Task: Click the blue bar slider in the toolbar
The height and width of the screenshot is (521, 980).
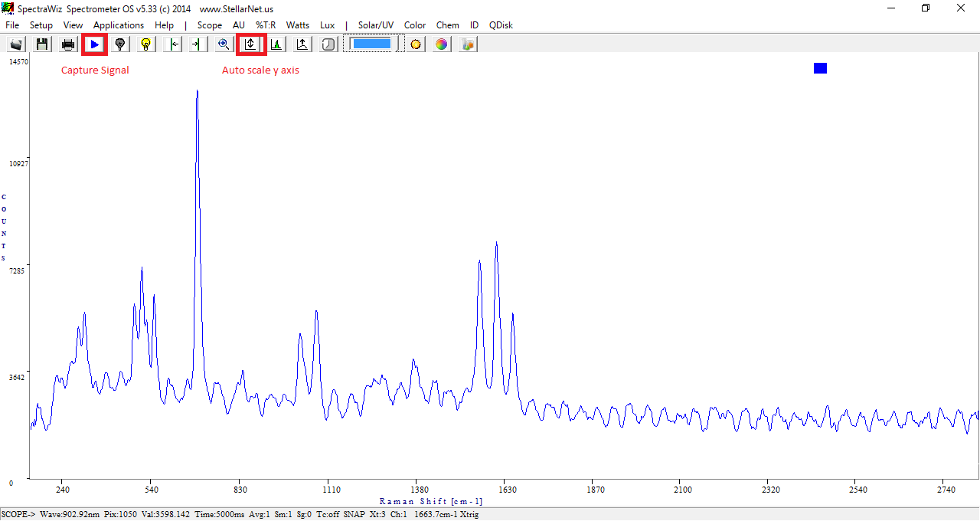Action: coord(371,44)
